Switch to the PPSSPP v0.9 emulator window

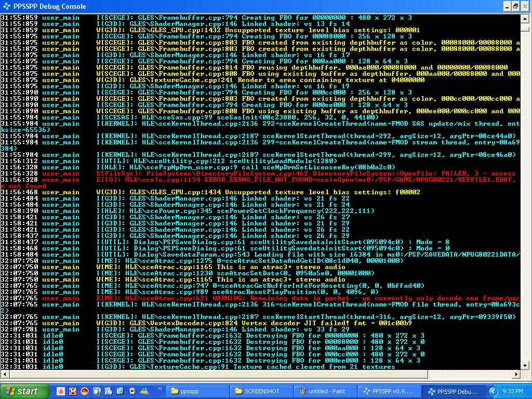(391, 391)
